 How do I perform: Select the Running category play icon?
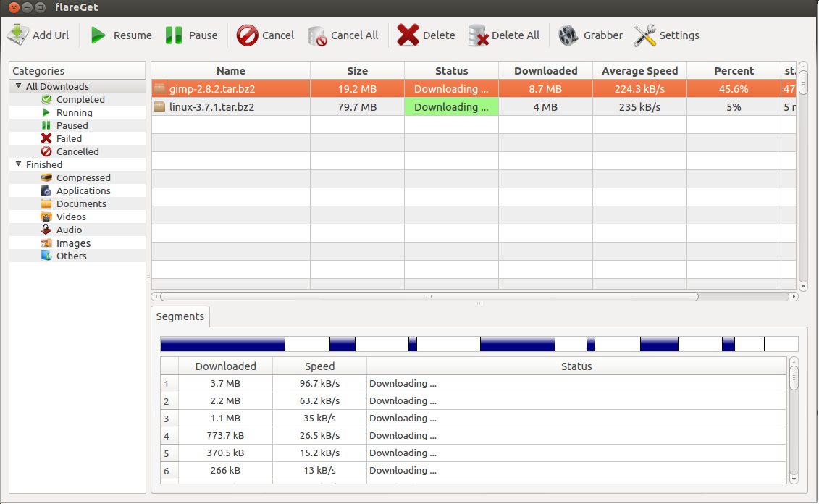(x=46, y=112)
